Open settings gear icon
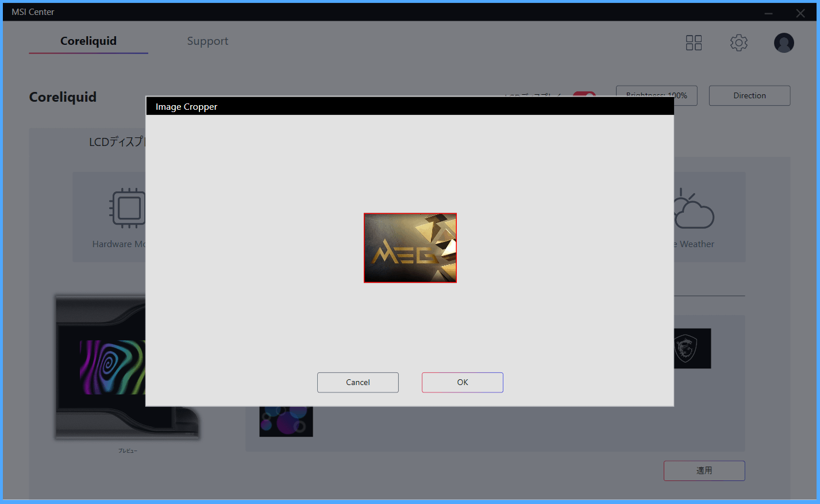820x504 pixels. click(738, 43)
